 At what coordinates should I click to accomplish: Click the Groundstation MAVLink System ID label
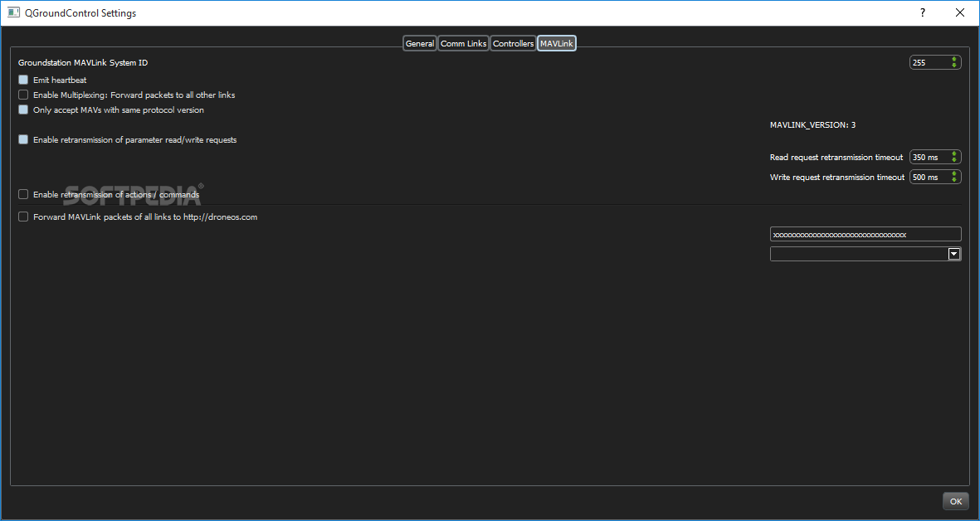(83, 62)
